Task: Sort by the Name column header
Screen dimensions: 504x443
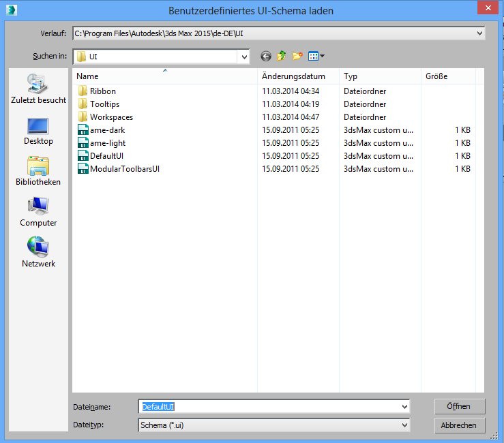Action: click(x=164, y=76)
